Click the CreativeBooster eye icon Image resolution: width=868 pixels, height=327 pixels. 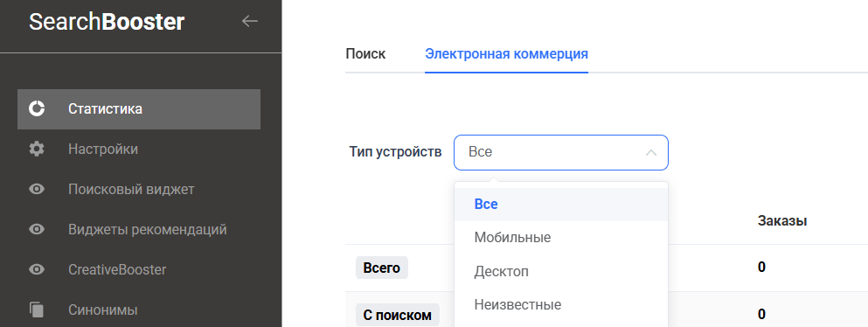coord(37,270)
